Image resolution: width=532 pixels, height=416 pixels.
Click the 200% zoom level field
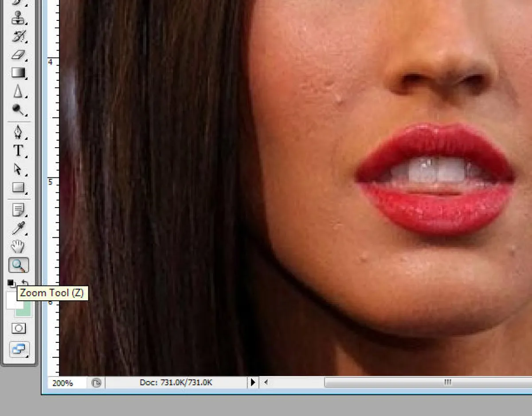coord(66,382)
